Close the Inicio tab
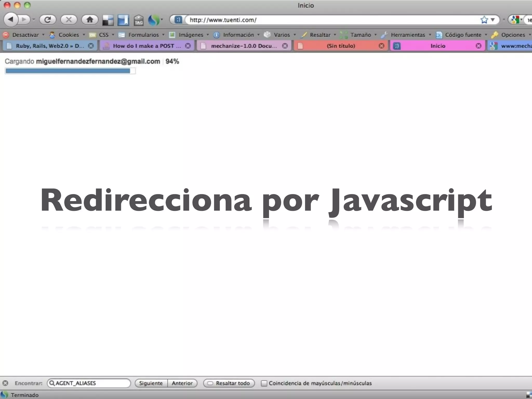 (478, 46)
